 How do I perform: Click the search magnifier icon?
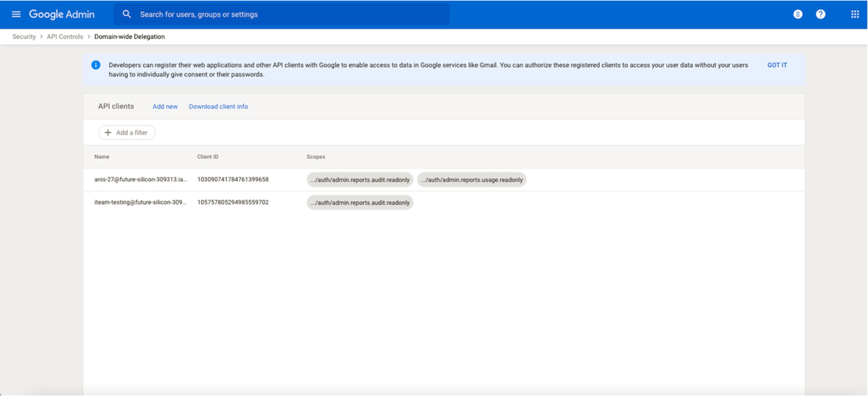(127, 14)
